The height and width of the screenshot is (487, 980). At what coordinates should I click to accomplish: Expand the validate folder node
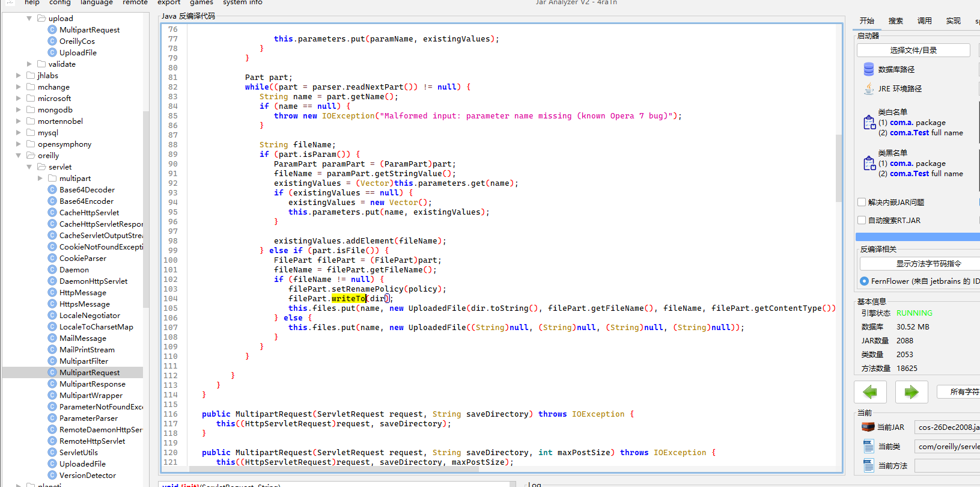(x=29, y=64)
